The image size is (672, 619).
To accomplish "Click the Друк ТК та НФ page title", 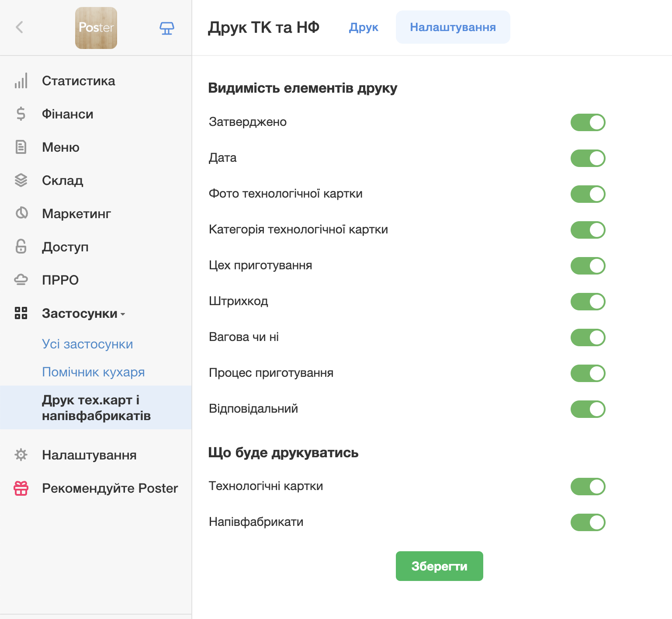I will (263, 28).
